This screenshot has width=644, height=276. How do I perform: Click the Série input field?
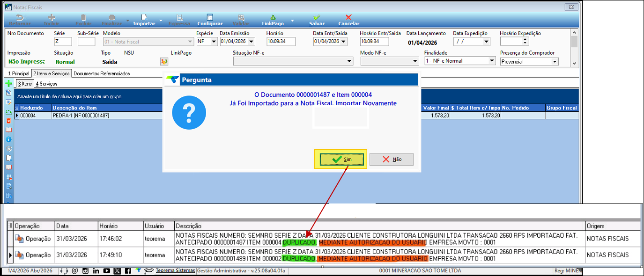(63, 41)
